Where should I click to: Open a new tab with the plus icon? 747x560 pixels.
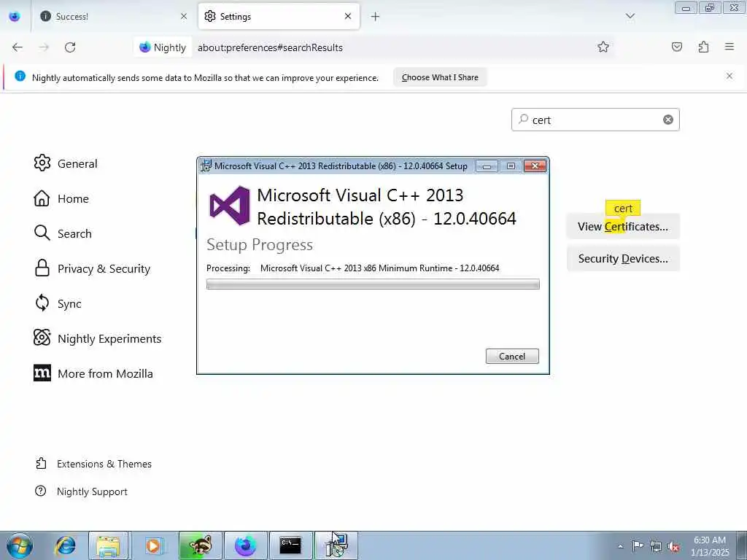point(376,17)
